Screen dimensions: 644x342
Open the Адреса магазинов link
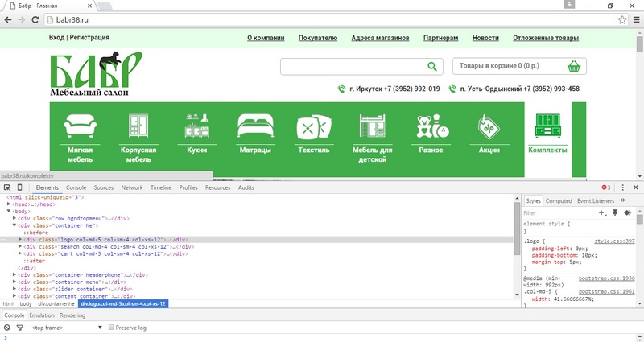point(380,38)
